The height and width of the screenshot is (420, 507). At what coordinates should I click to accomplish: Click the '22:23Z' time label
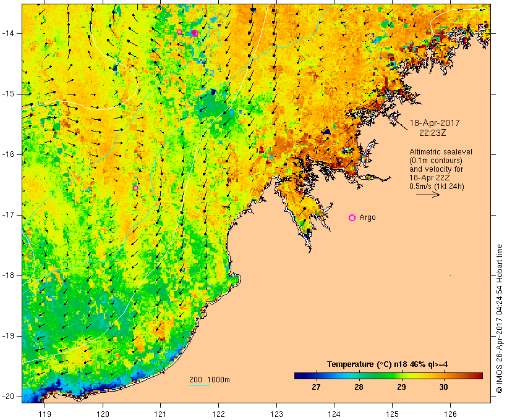(x=433, y=133)
